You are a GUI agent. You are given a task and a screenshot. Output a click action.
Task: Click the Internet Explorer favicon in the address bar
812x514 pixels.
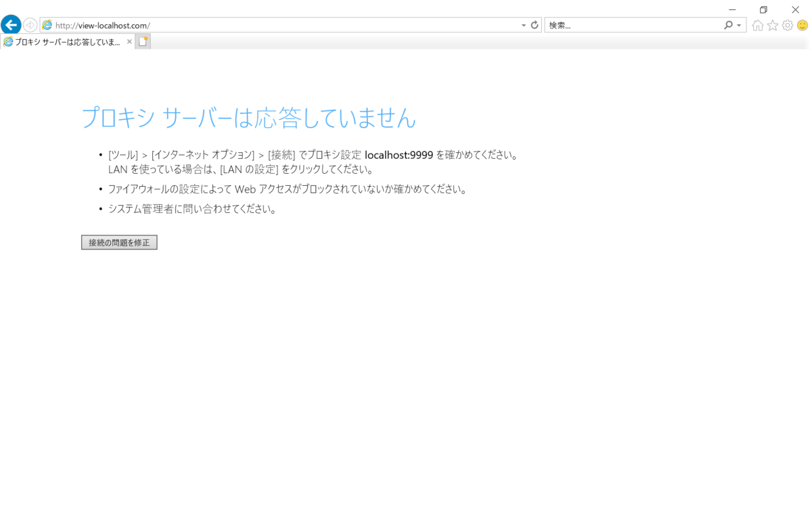46,24
